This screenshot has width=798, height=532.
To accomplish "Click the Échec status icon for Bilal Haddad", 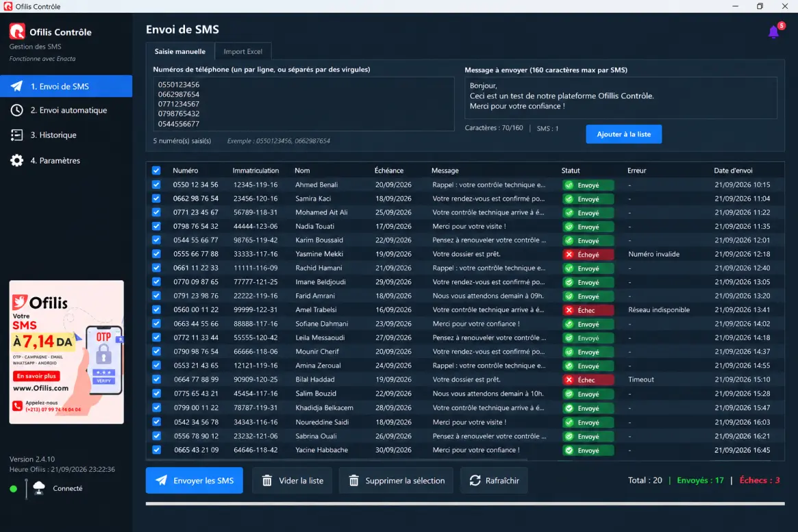I will (569, 380).
